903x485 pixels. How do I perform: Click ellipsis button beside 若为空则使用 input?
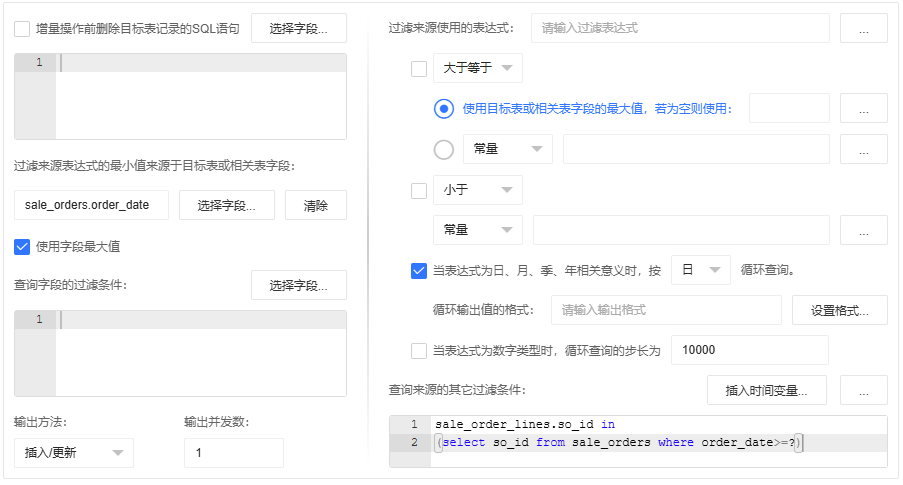[864, 108]
